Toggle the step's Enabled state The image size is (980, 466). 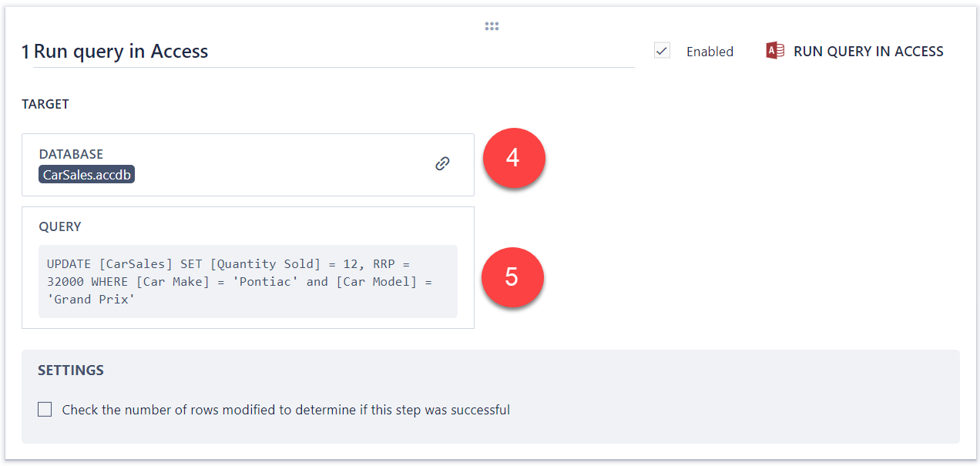coord(662,49)
